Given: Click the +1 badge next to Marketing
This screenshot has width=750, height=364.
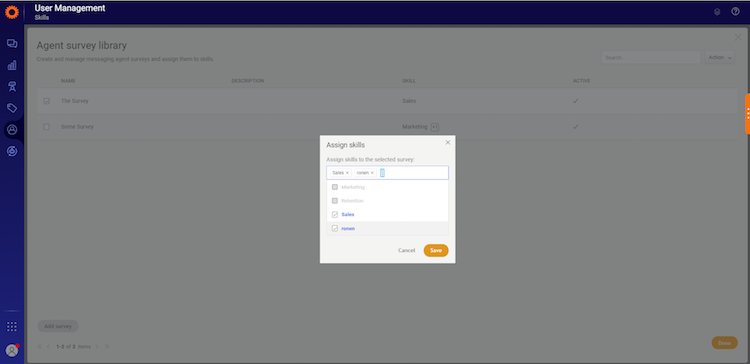Looking at the screenshot, I should point(435,127).
